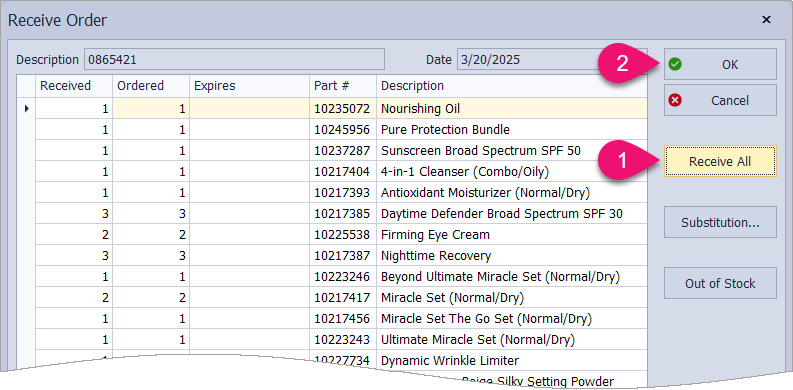Viewport: 793px width, 390px height.
Task: Select part number 10217417 Miracle Set
Action: (343, 297)
